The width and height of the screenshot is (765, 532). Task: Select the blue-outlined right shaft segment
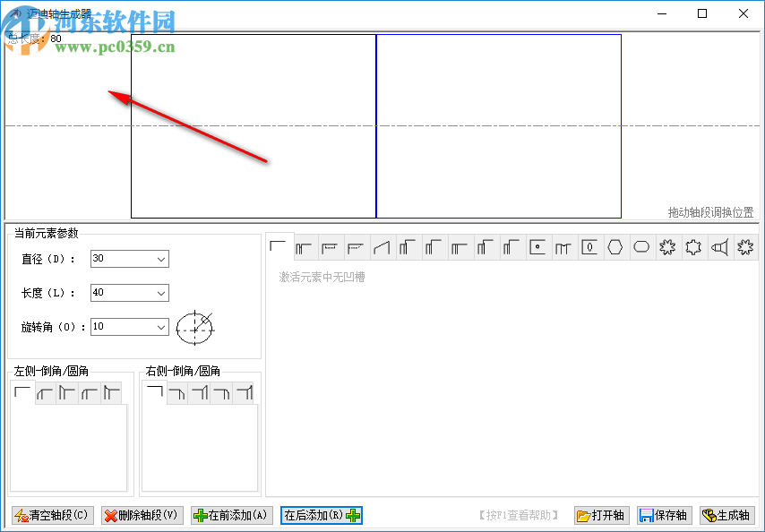click(x=499, y=125)
